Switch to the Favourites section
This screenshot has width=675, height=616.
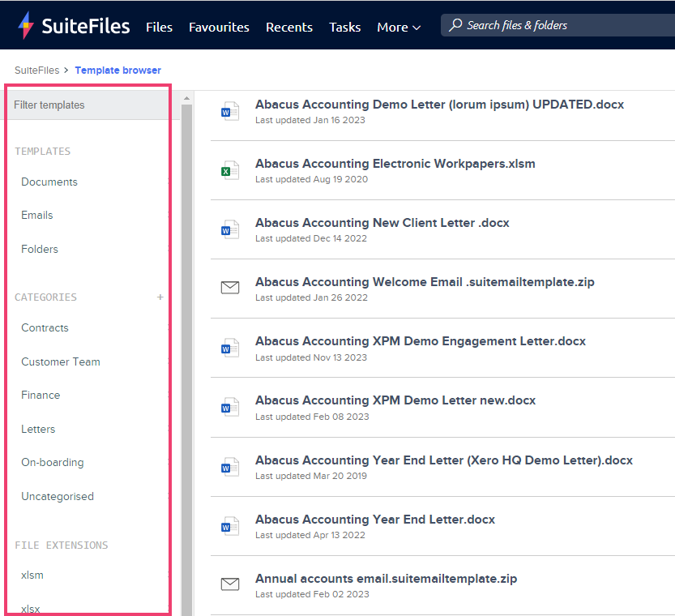tap(219, 27)
